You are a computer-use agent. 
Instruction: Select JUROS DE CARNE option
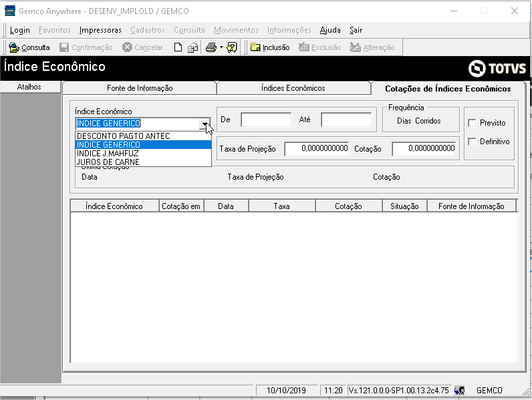click(x=143, y=162)
